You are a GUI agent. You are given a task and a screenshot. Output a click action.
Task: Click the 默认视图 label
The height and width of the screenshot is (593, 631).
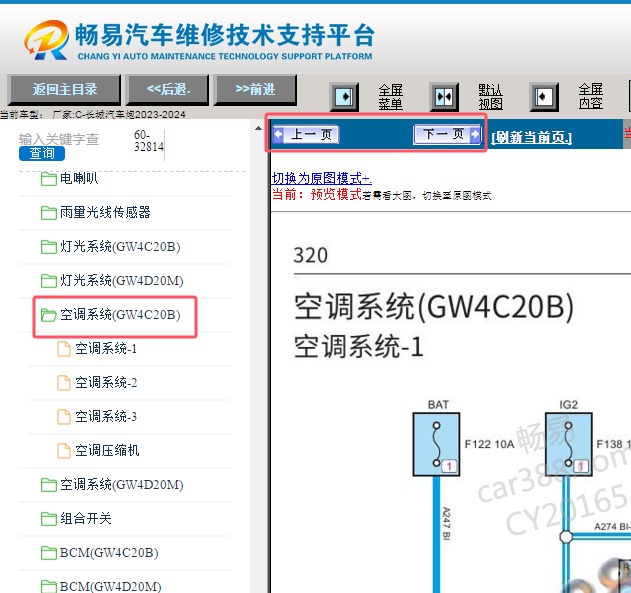click(x=490, y=97)
